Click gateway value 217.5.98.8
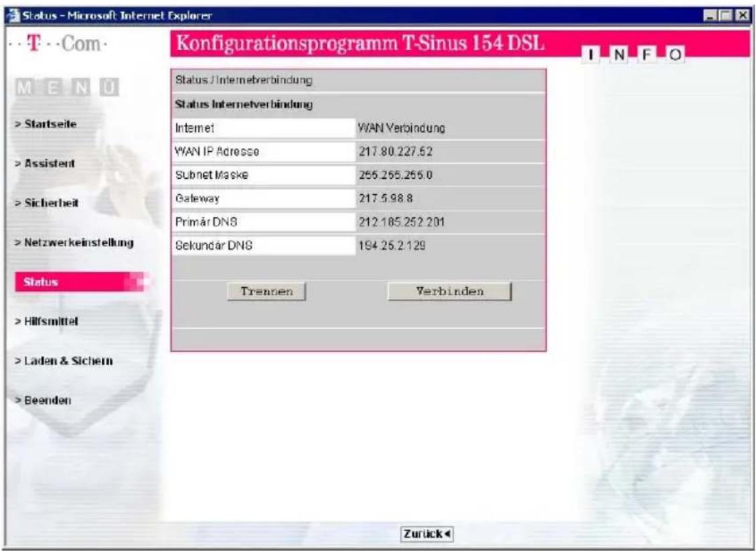The width and height of the screenshot is (756, 551). click(386, 198)
